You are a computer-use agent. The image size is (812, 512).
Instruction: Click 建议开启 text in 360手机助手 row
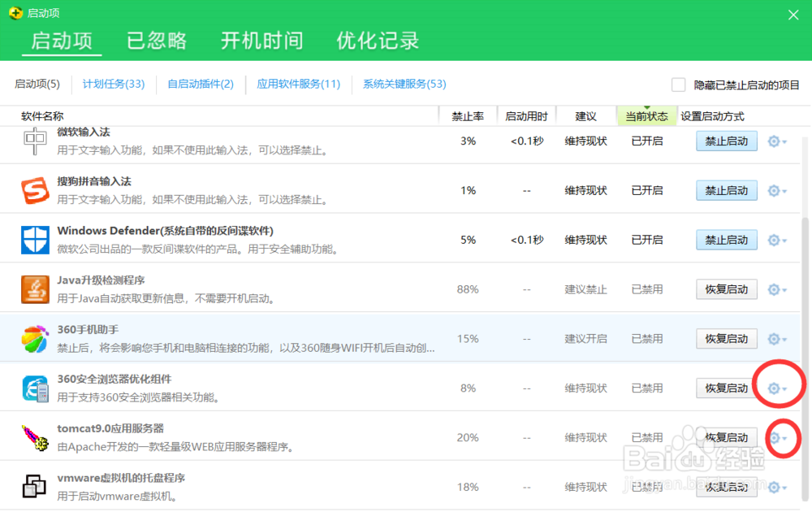tap(585, 339)
